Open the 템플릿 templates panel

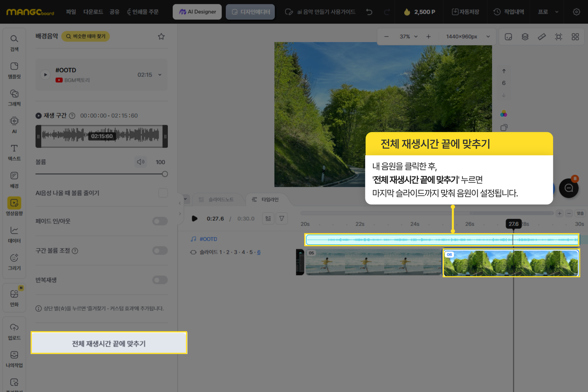click(x=14, y=70)
